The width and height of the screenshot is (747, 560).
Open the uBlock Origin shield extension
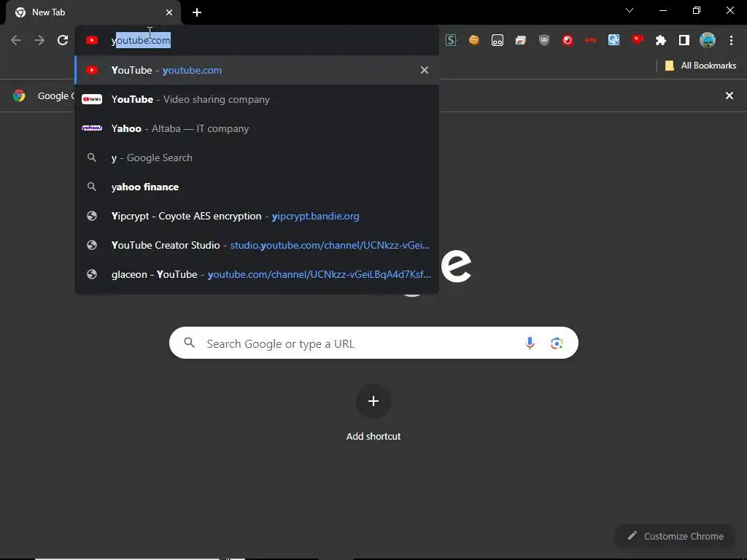tap(544, 41)
